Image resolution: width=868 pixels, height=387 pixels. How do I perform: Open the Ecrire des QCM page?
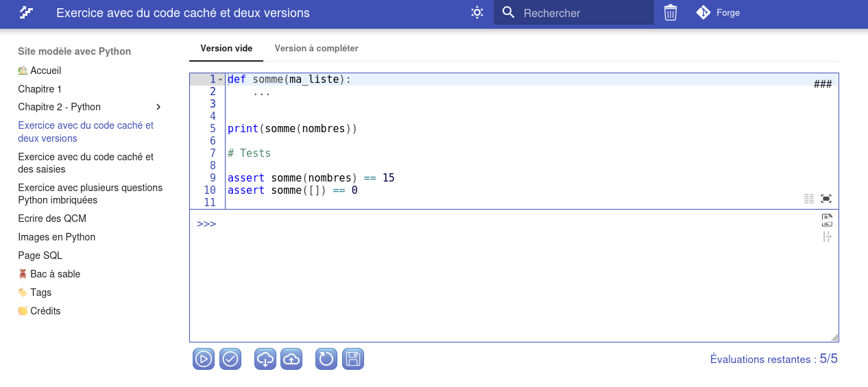(52, 219)
